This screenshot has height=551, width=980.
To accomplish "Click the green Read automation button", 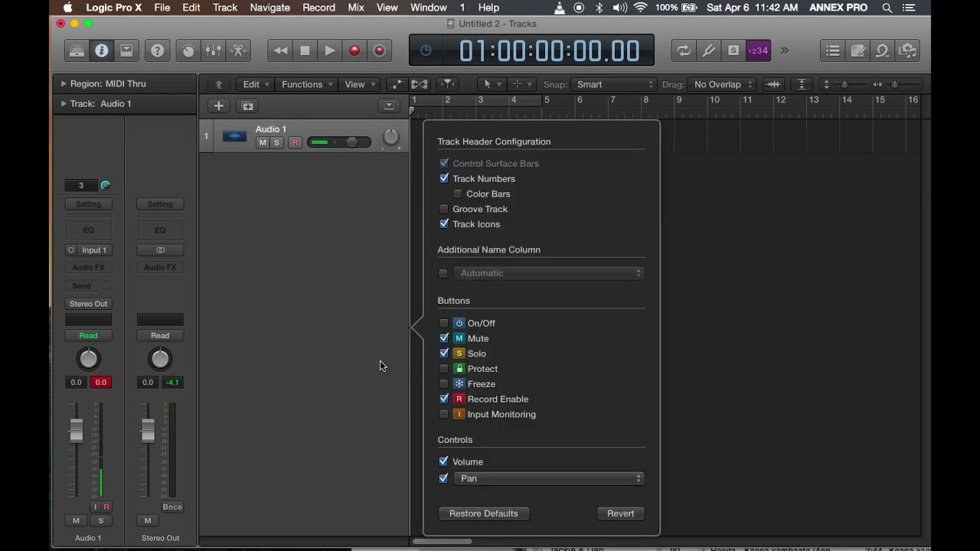I will pyautogui.click(x=89, y=335).
